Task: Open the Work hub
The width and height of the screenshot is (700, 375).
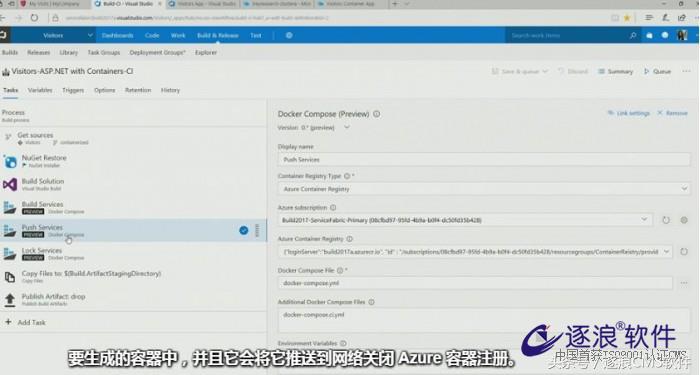Action: 178,35
